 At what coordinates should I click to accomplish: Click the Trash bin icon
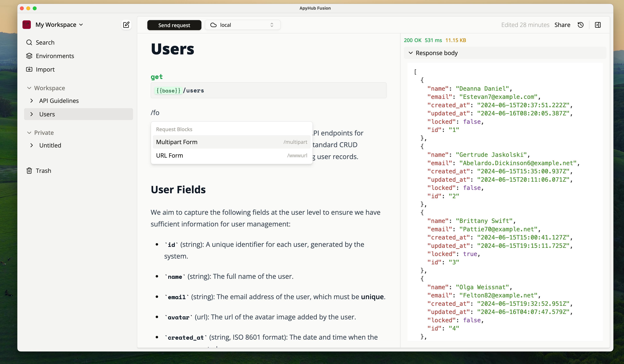coord(29,171)
